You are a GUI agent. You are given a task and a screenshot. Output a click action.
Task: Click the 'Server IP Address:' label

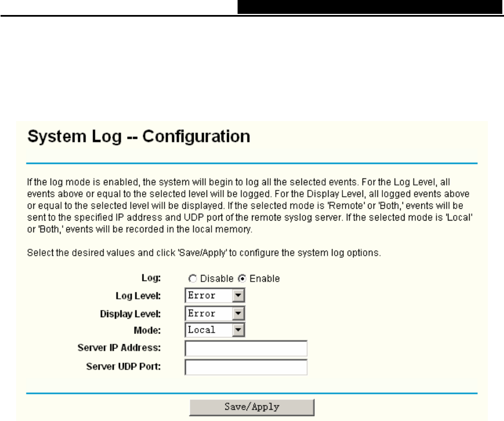[x=119, y=348]
